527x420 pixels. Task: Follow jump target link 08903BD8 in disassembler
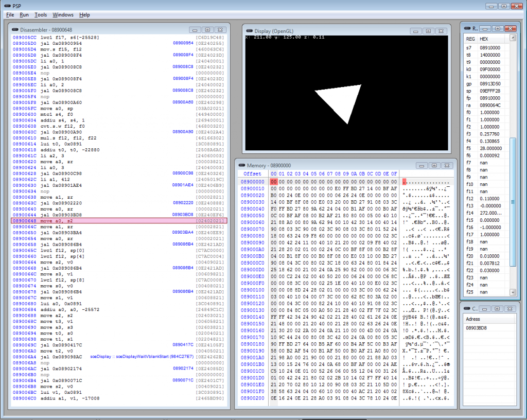[x=183, y=215]
